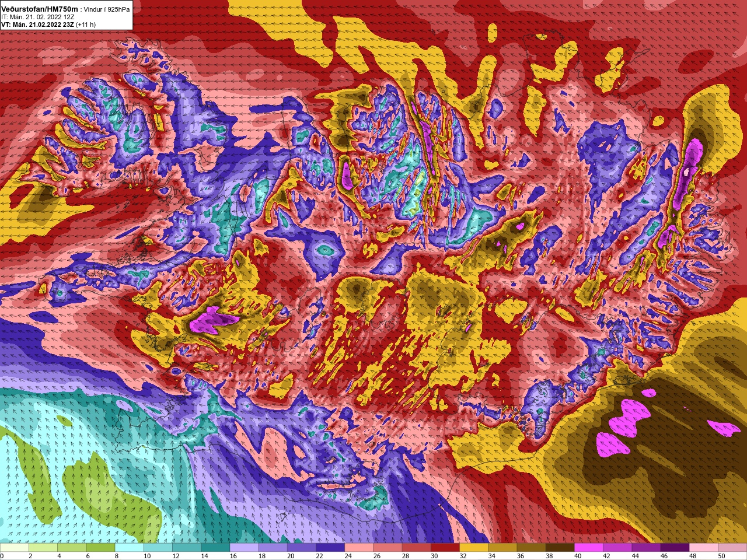Click the legend scale label '32'
747x560 pixels.
pos(463,556)
